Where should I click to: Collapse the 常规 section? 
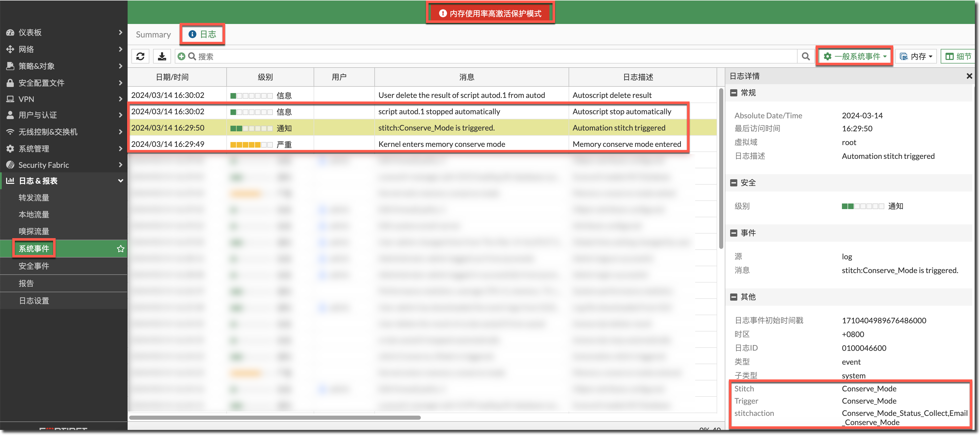coord(733,93)
